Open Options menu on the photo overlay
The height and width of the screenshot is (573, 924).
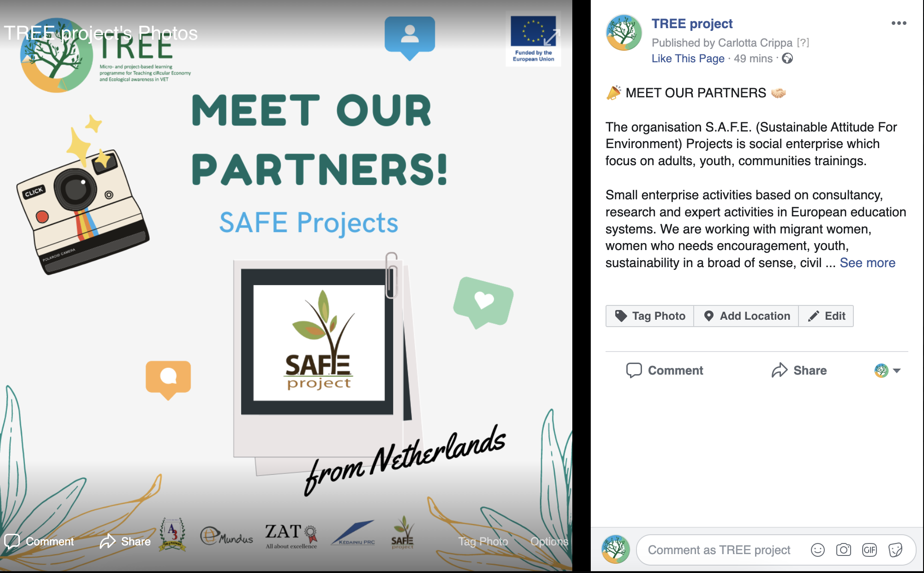(549, 541)
